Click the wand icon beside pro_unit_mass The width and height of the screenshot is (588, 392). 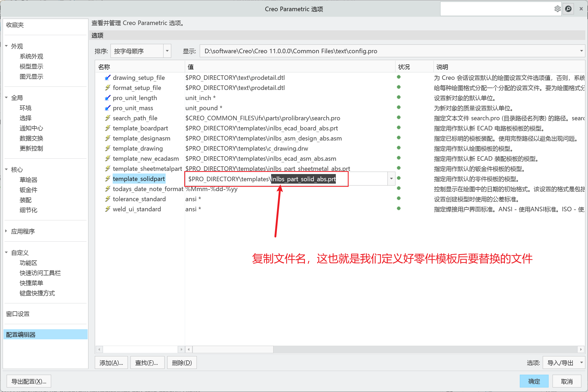tap(108, 108)
